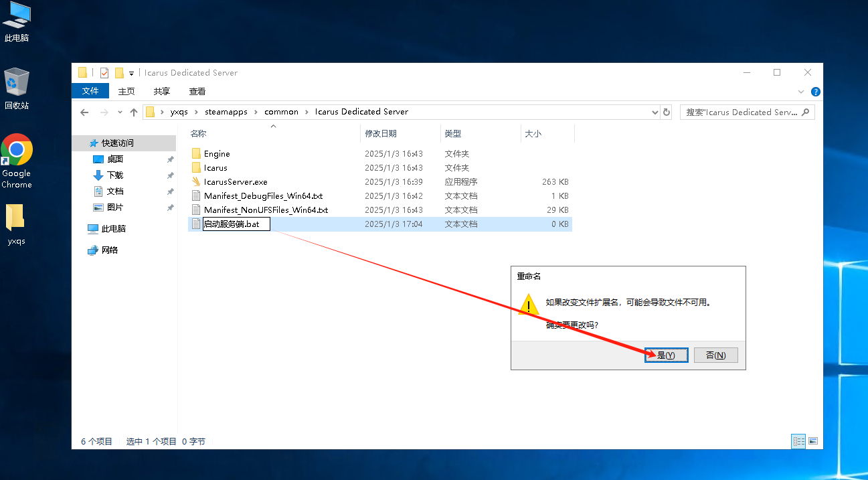Click the 应用程序 type cell

461,181
